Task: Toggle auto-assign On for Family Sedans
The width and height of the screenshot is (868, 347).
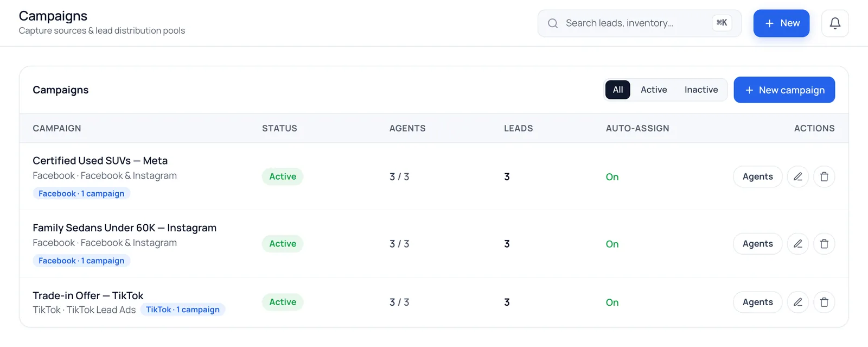Action: coord(612,244)
